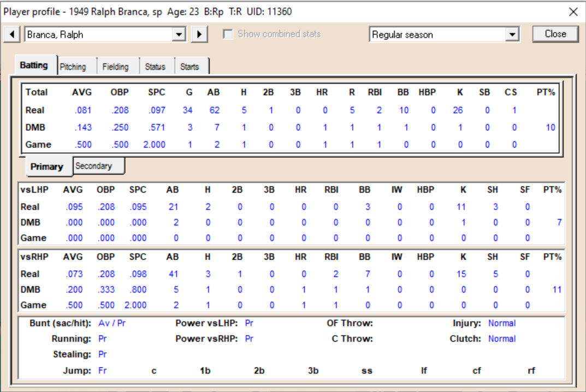Click Real BB value 10 in Total

click(x=404, y=110)
